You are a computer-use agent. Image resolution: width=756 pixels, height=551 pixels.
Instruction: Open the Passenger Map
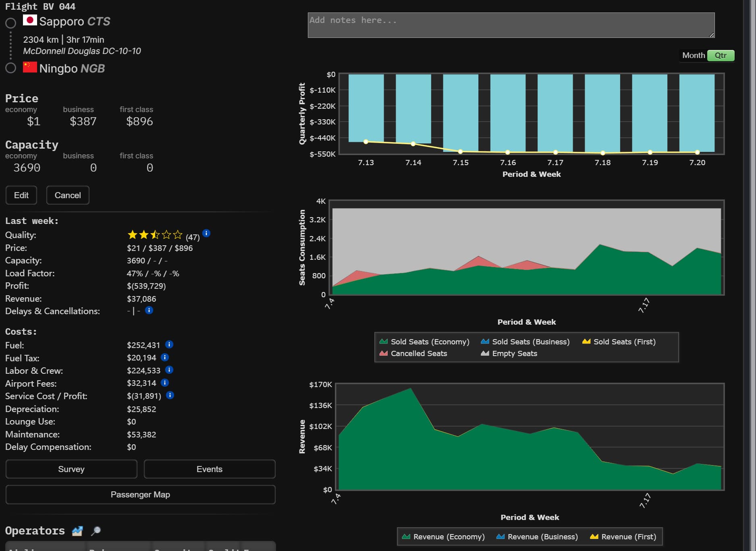pos(140,495)
